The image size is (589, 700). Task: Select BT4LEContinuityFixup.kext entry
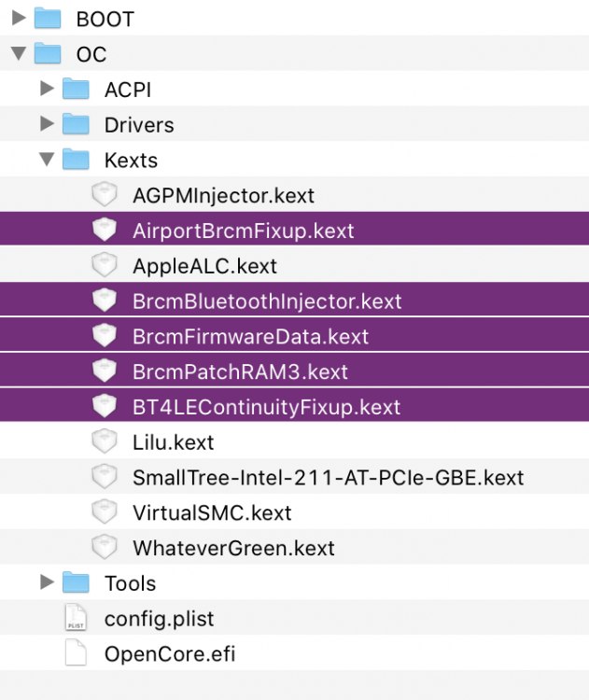tap(294, 405)
